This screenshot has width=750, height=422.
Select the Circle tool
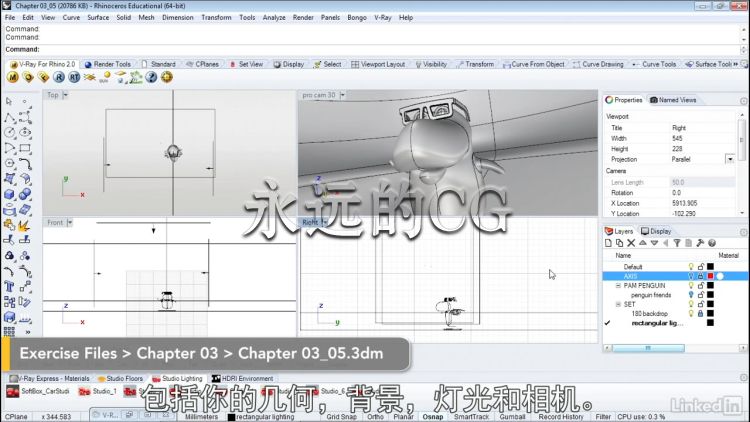click(x=9, y=132)
